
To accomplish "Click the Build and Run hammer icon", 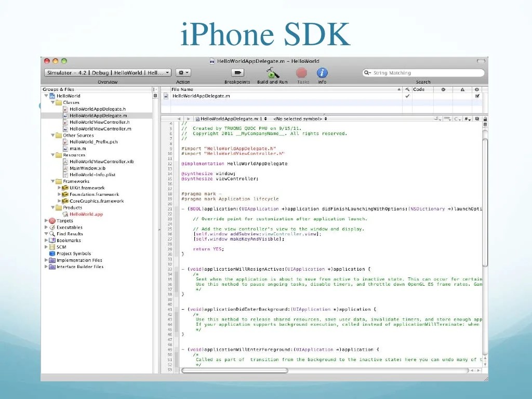I will pyautogui.click(x=272, y=73).
